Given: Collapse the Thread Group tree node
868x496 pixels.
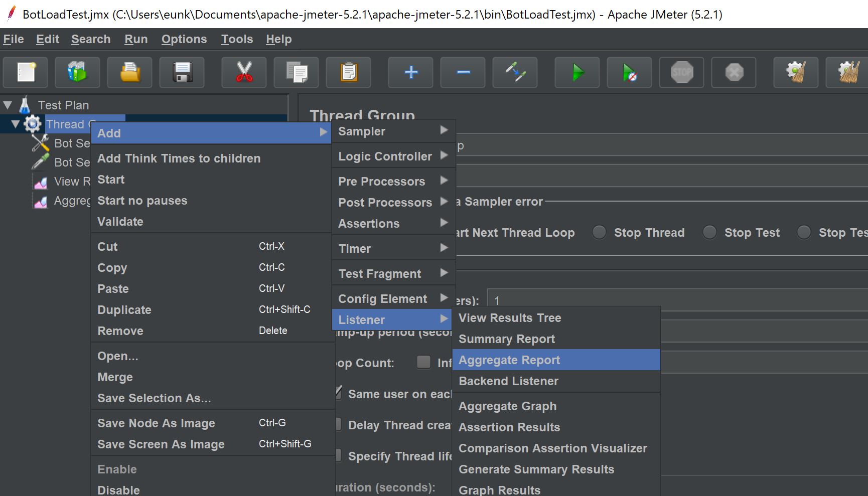Looking at the screenshot, I should (16, 124).
